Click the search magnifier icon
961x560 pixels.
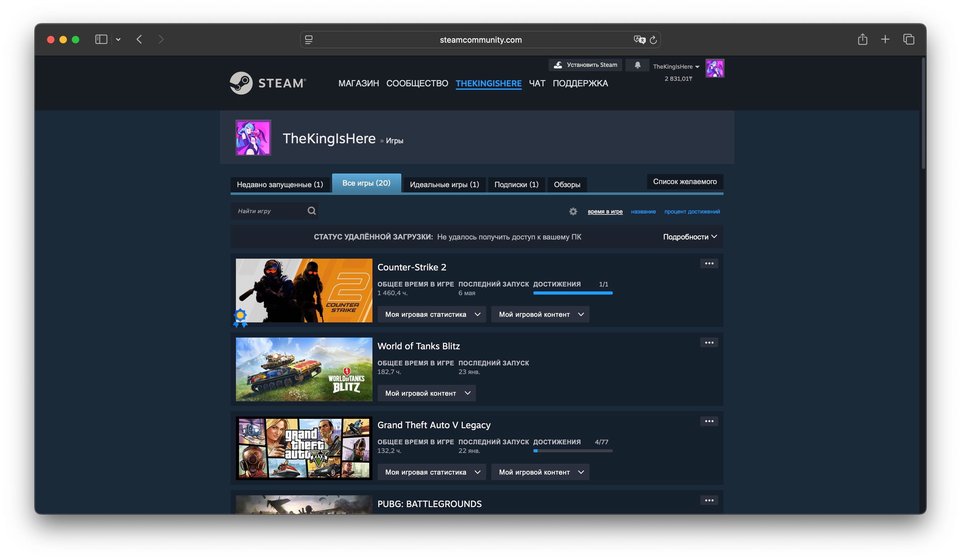(311, 211)
